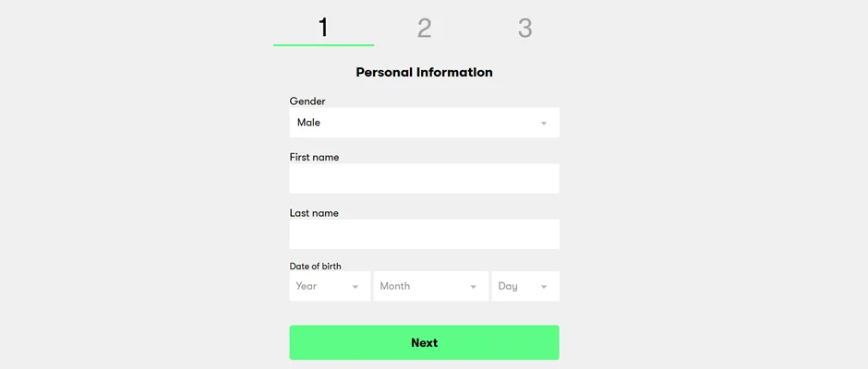Expand the Month birth selector
Screen dimensions: 868x369
[430, 286]
